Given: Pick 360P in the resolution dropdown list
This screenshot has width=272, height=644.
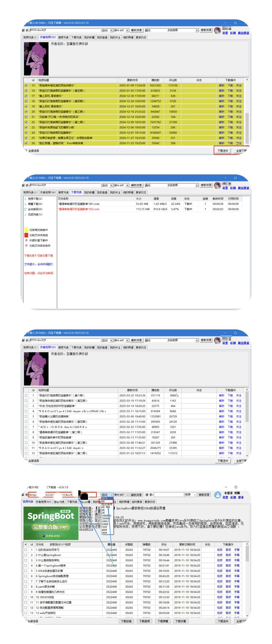Looking at the screenshot, I should click(x=104, y=533).
